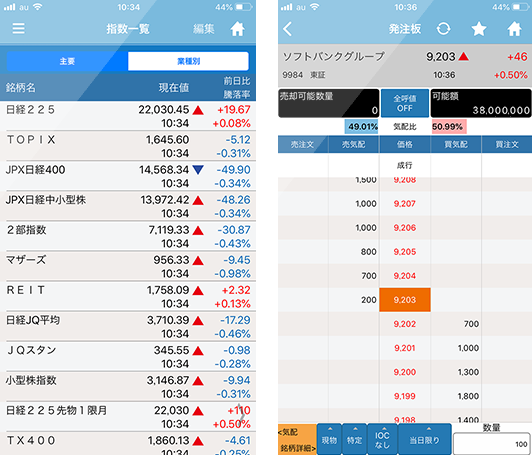Tap the 9,207 price in the order board
The image size is (532, 455).
[405, 204]
